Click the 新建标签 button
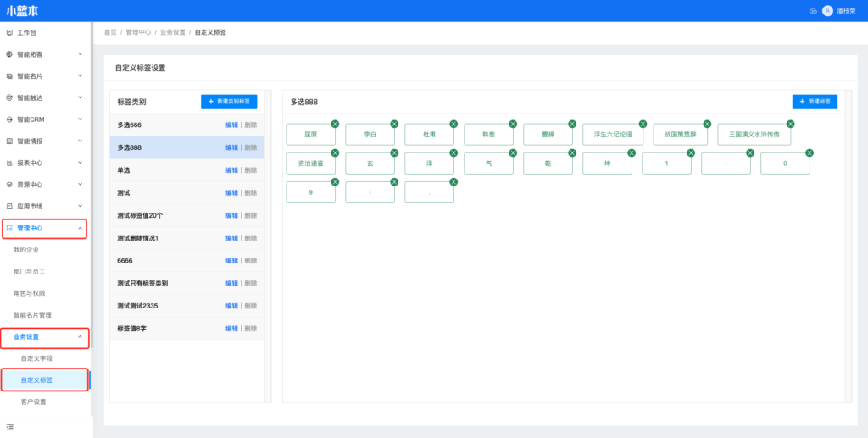Screen dimensions: 868x438 point(815,102)
